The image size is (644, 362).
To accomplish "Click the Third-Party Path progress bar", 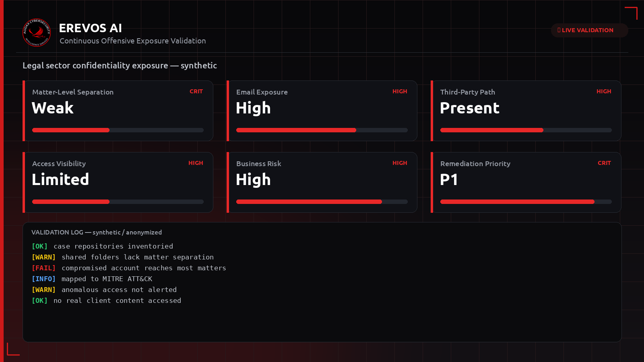I will (x=526, y=130).
